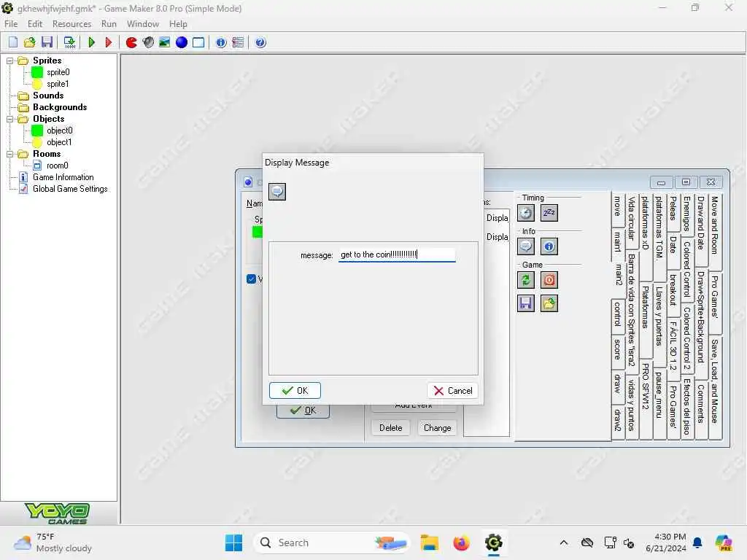747x560 pixels.
Task: Toggle the checkbox in the object properties window
Action: (x=252, y=279)
